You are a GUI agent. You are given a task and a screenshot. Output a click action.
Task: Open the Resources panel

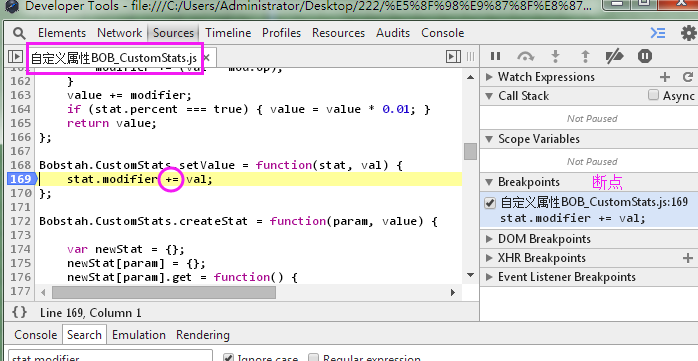(338, 33)
